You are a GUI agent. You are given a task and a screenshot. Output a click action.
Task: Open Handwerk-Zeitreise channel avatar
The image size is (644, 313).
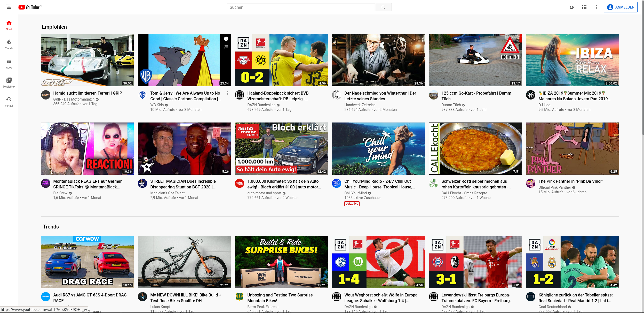point(337,95)
